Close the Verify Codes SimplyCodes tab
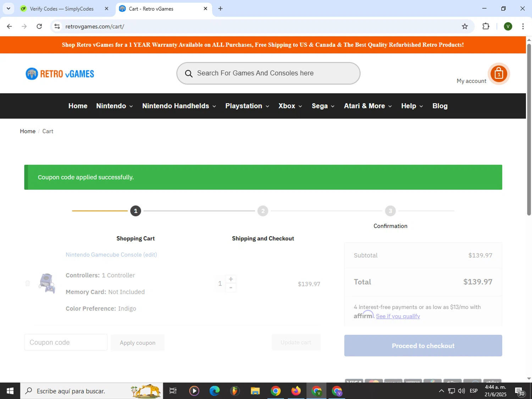Image resolution: width=532 pixels, height=399 pixels. coord(106,9)
